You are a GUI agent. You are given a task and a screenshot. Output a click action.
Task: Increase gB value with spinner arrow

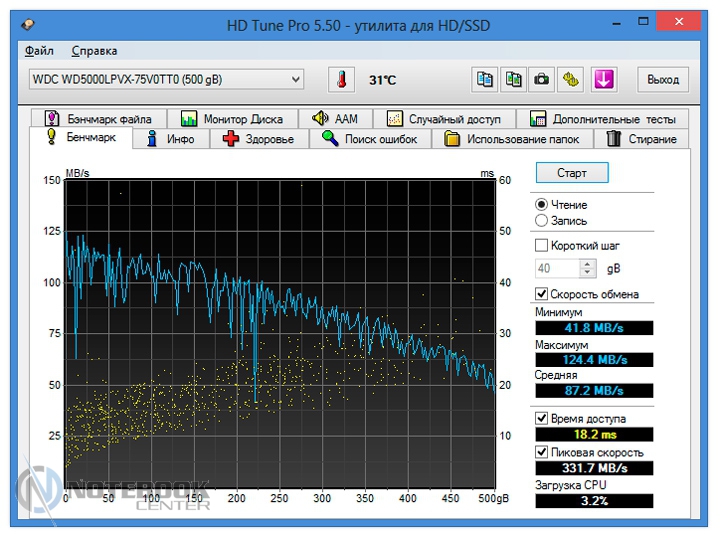[588, 264]
